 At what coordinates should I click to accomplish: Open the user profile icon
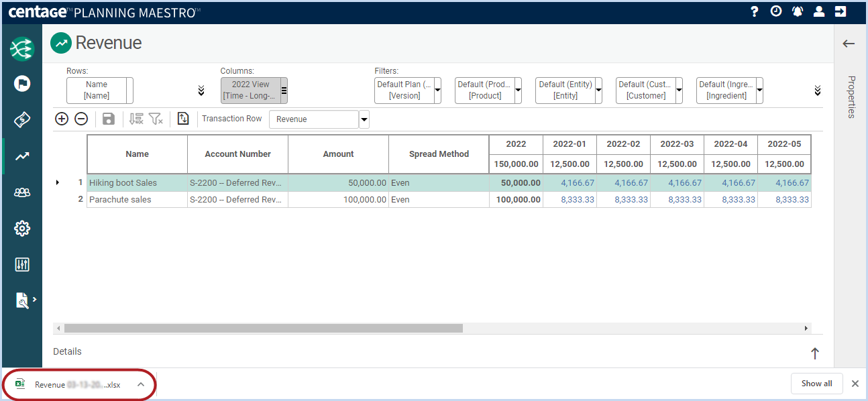[x=819, y=11]
